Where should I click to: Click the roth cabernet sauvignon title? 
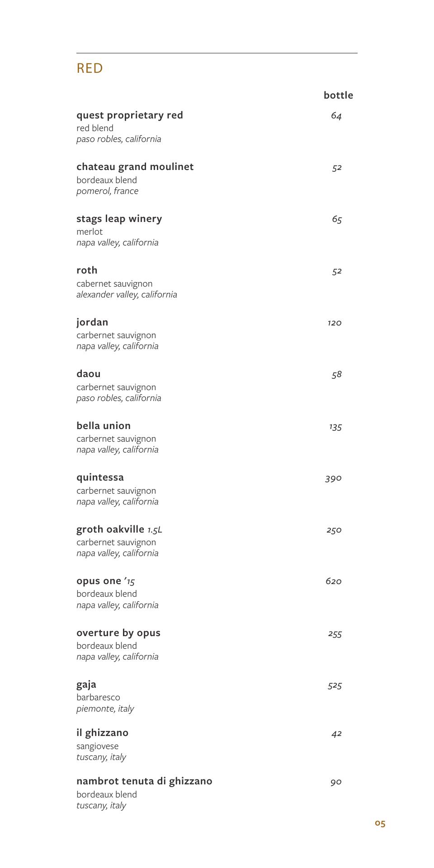pos(87,270)
